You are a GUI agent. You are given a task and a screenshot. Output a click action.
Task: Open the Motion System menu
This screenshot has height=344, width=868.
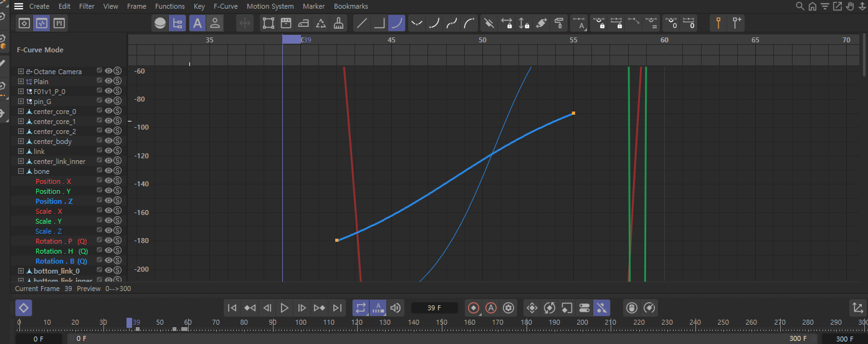click(270, 6)
